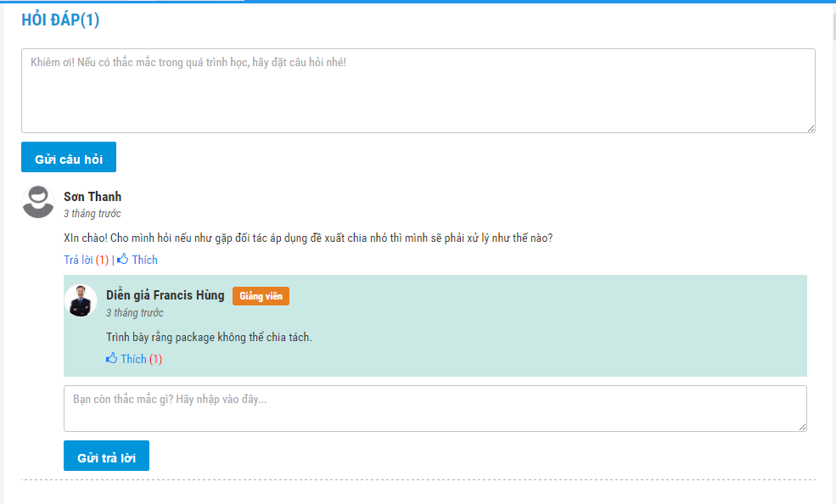Click the Sơn Thanh username

pyautogui.click(x=93, y=197)
